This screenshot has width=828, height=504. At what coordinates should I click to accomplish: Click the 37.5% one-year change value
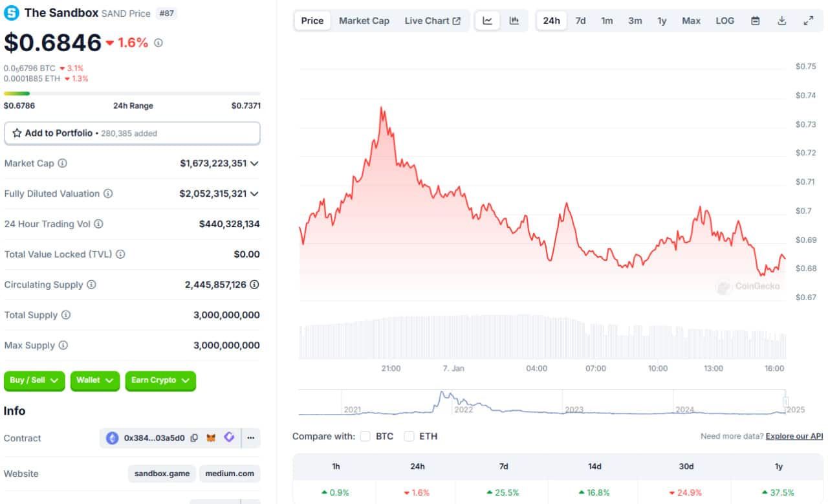point(778,492)
